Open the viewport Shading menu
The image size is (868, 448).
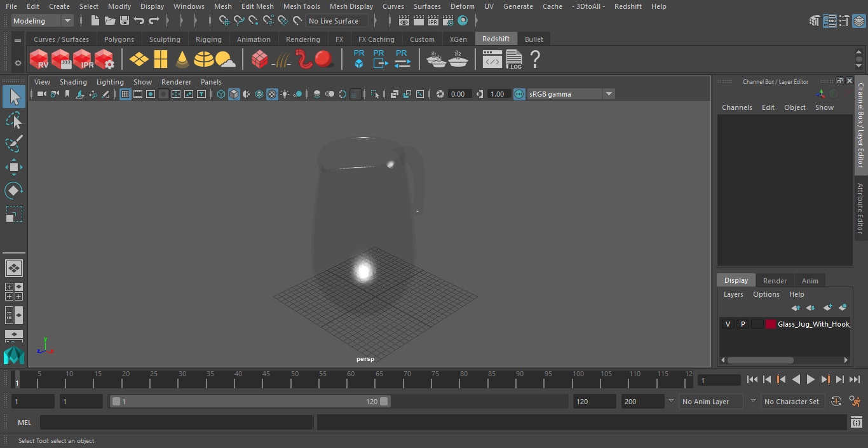73,82
